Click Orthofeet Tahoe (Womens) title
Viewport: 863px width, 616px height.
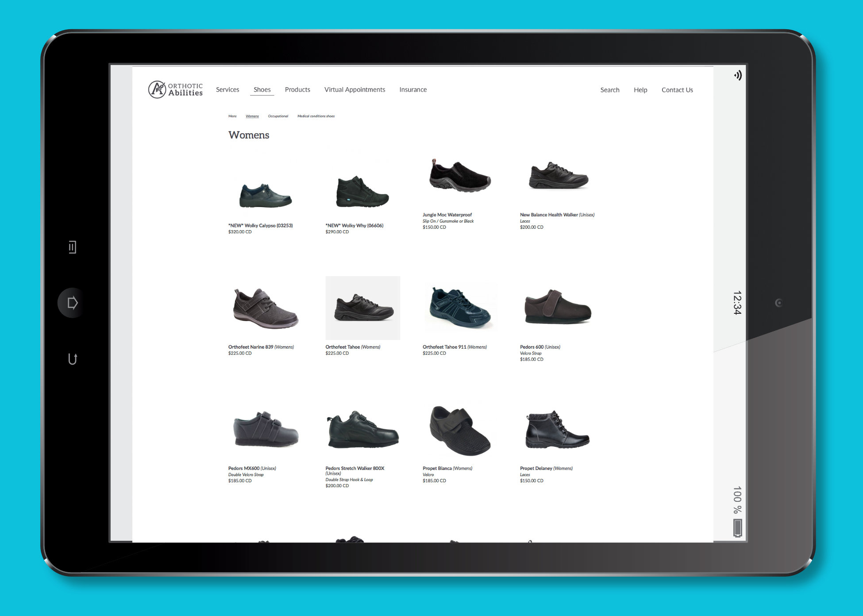click(353, 347)
